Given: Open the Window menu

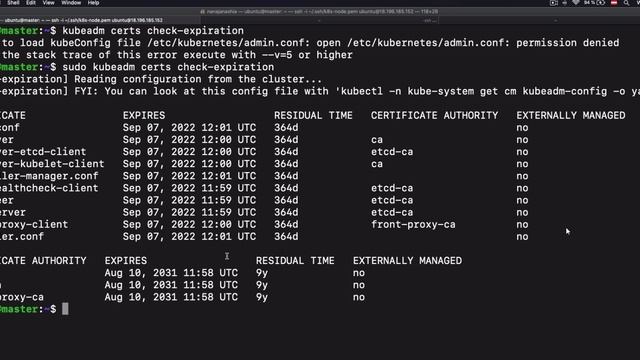Looking at the screenshot, I should (x=71, y=2).
